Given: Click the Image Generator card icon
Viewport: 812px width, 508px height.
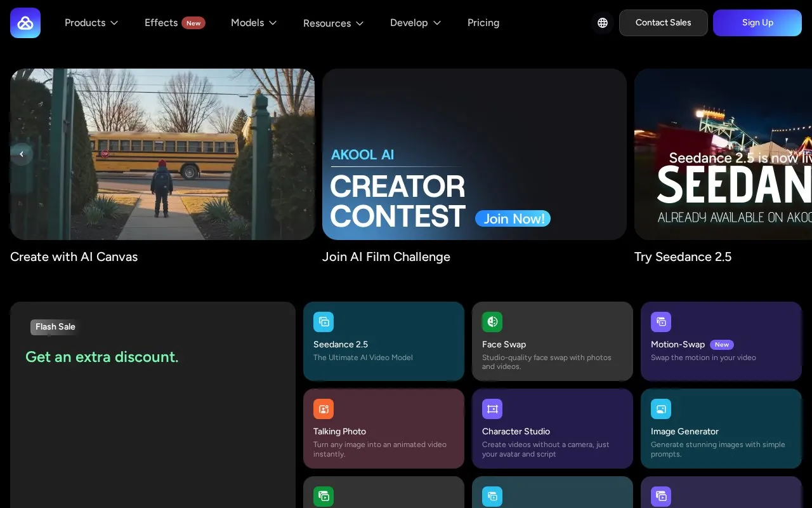Looking at the screenshot, I should [661, 409].
